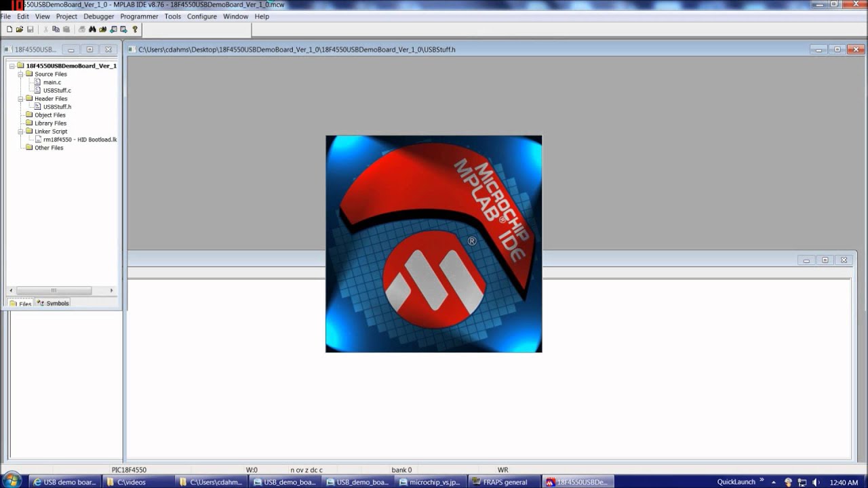Select USBStuff.h under Header Files
This screenshot has width=868, height=488.
[x=57, y=106]
